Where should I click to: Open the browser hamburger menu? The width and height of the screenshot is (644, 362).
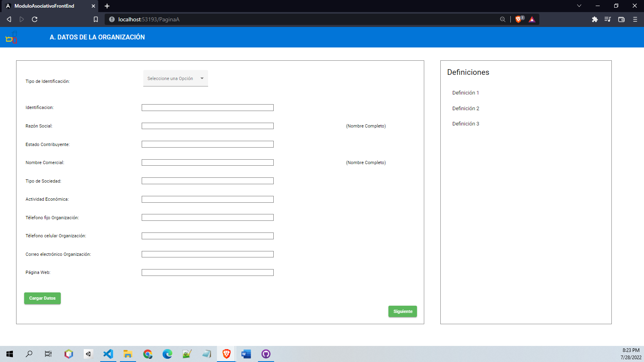coord(635,19)
